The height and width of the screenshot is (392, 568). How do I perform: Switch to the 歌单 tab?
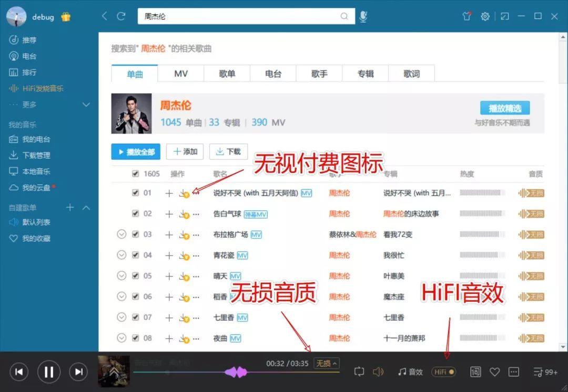[x=227, y=74]
